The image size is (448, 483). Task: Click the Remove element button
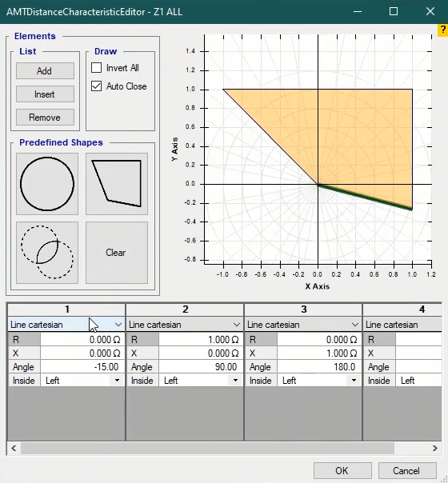(45, 118)
